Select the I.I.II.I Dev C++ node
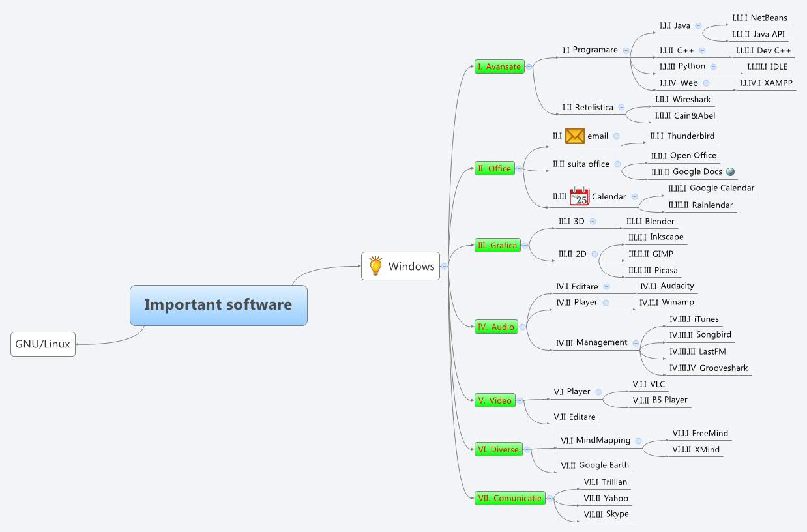This screenshot has height=532, width=807. click(763, 50)
